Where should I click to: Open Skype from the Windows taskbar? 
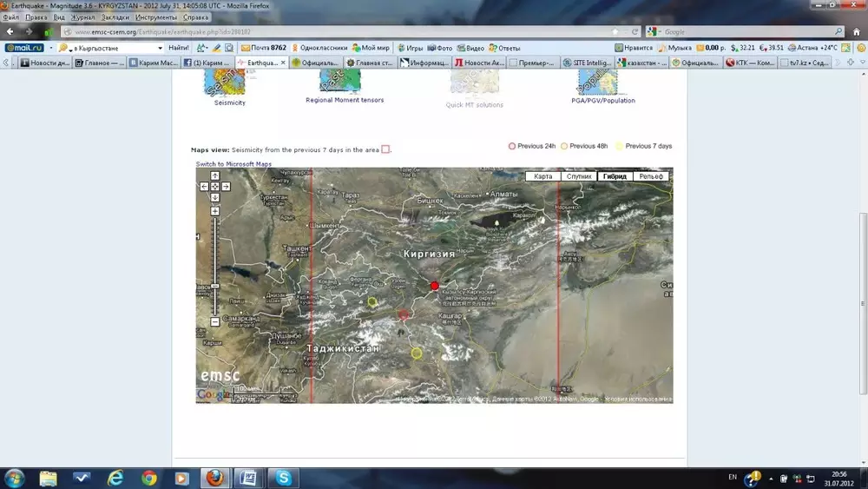(x=282, y=478)
